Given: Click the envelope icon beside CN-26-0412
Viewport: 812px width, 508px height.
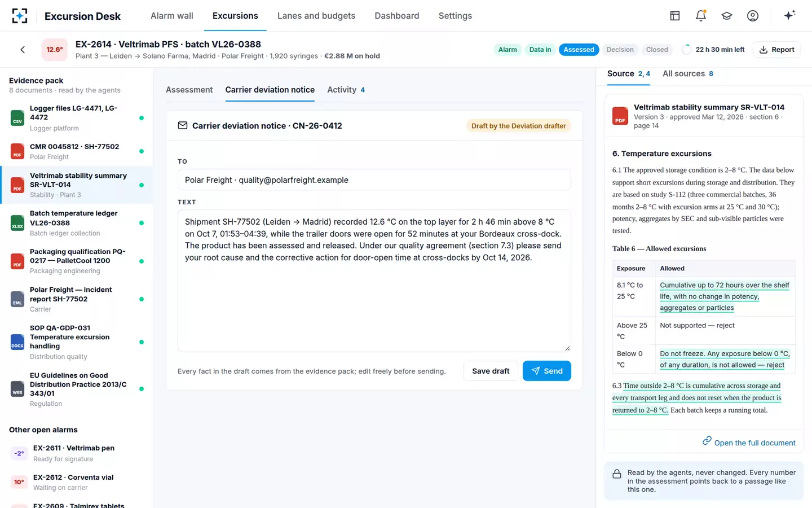Looking at the screenshot, I should 183,125.
